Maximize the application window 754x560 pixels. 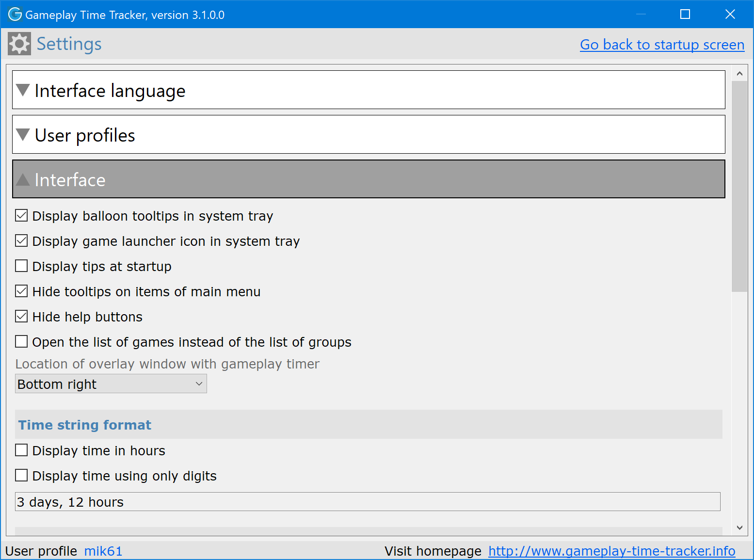[685, 14]
